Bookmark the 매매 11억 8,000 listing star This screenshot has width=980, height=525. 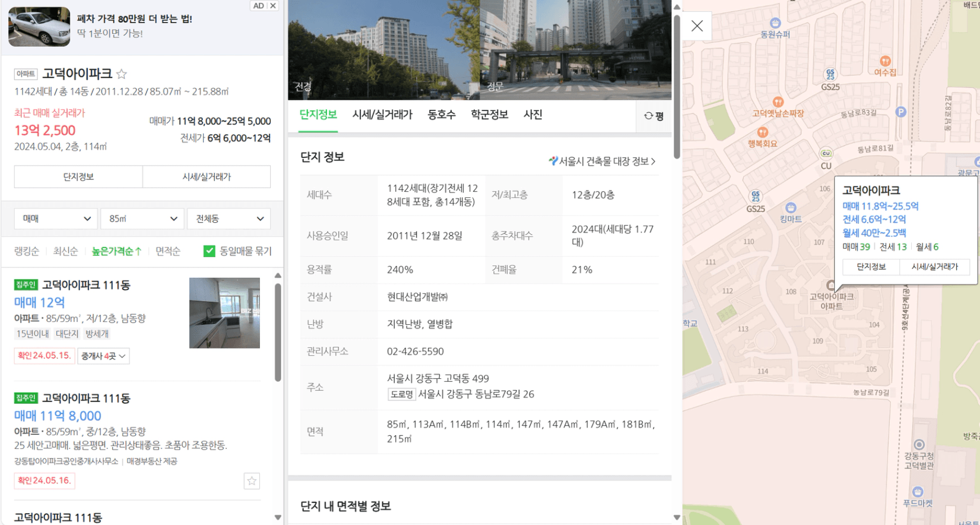click(x=252, y=481)
